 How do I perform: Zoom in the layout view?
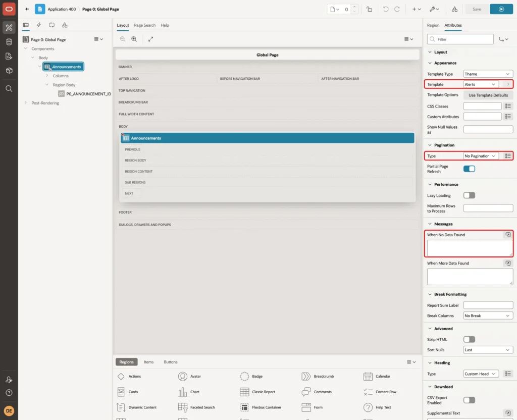tap(134, 39)
